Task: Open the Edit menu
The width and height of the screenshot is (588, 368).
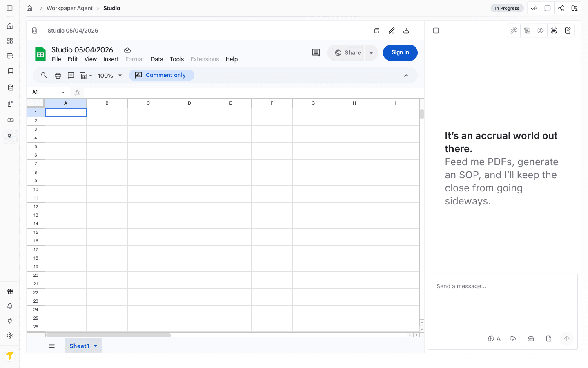Action: point(73,59)
